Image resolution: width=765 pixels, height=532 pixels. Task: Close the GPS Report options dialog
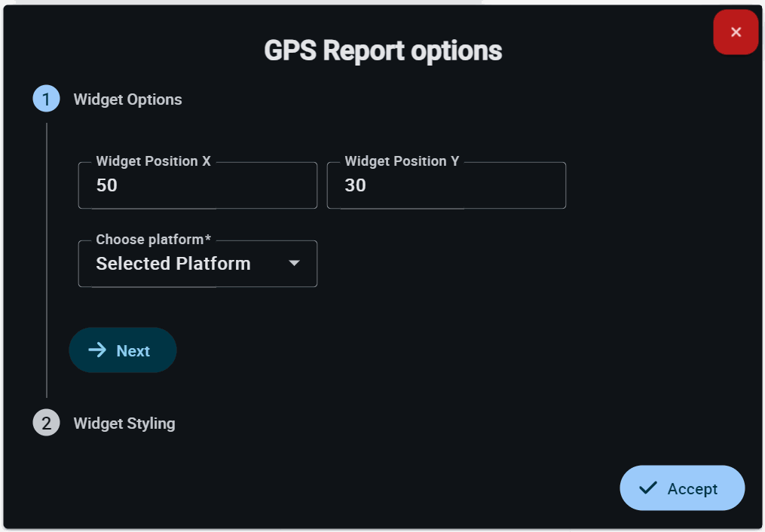tap(736, 32)
